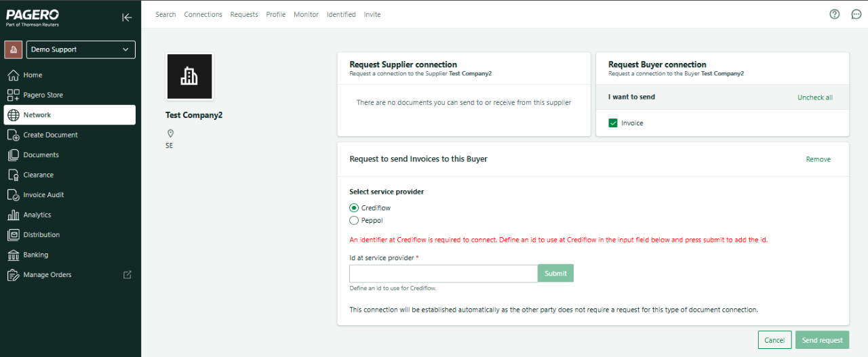Select the Peppol radio button

[x=354, y=220]
